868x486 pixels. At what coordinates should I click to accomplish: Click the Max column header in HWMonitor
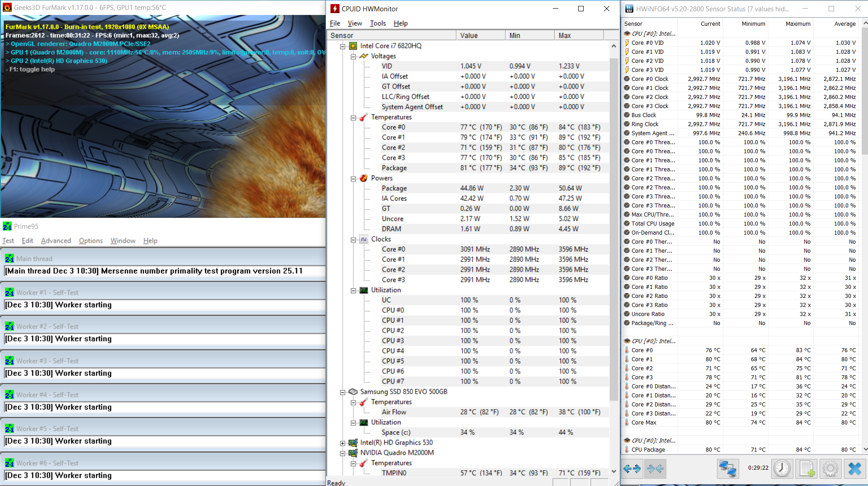pos(579,35)
